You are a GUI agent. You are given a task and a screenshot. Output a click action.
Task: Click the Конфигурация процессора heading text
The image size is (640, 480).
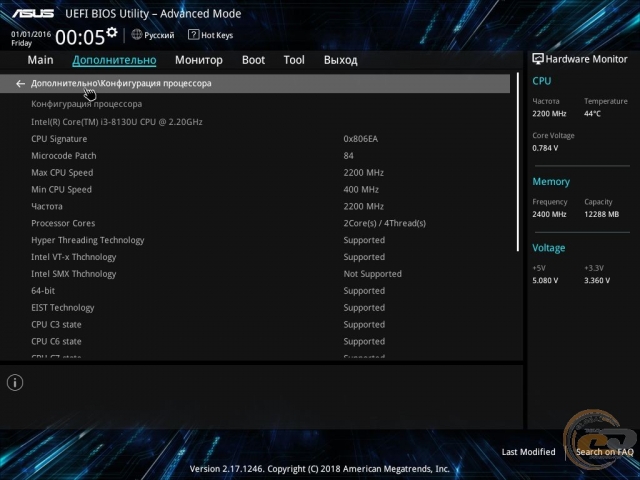tap(87, 104)
